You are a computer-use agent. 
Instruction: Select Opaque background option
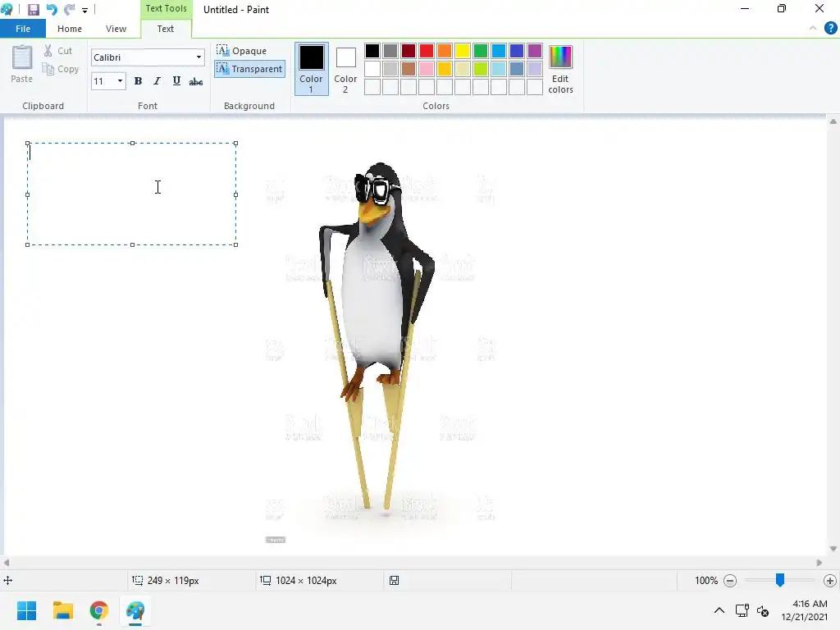(x=242, y=50)
